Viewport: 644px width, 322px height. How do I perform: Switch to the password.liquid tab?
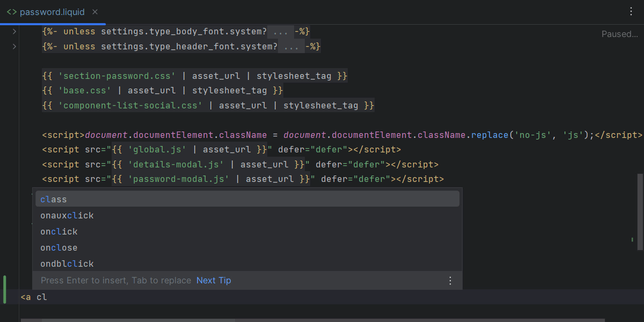pos(52,12)
